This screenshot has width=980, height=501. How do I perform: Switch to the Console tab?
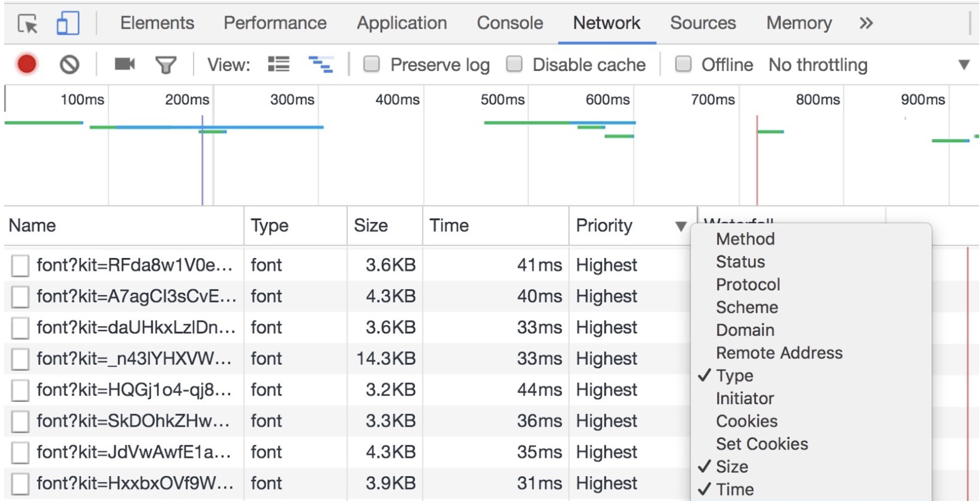point(510,23)
